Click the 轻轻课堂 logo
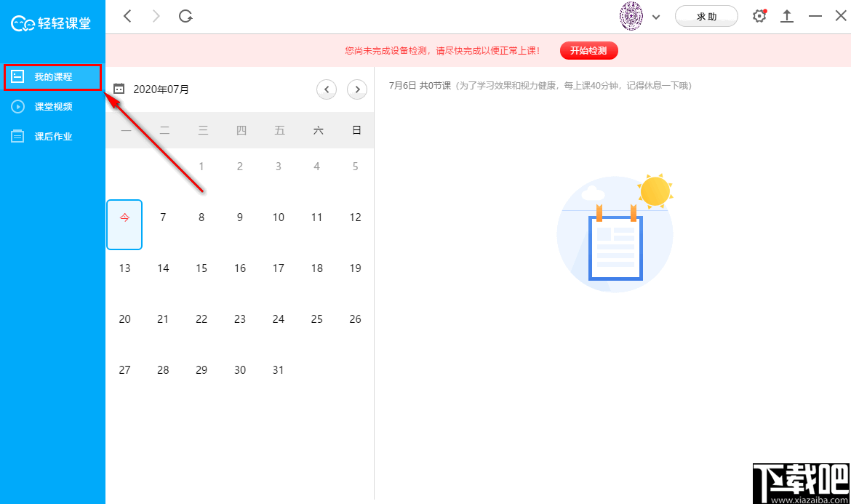 click(52, 23)
